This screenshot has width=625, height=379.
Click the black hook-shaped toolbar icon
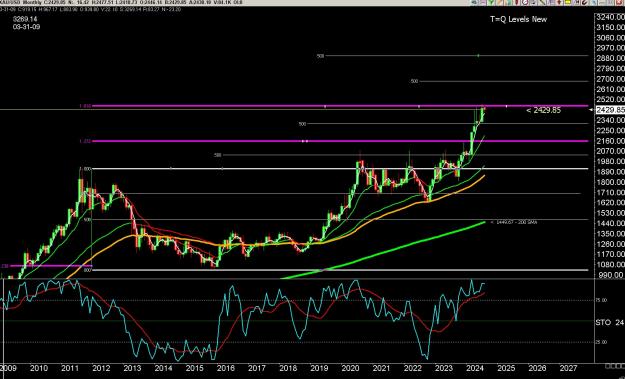pyautogui.click(x=584, y=2)
